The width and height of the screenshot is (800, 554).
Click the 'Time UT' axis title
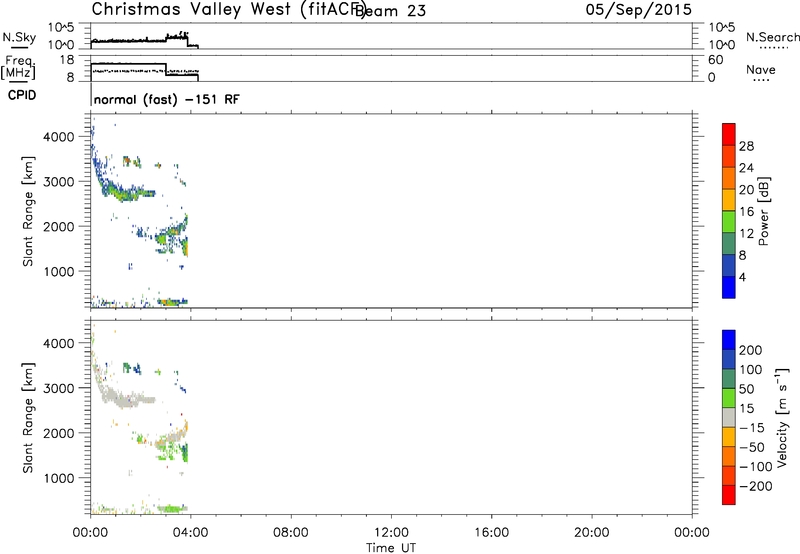pos(391,548)
